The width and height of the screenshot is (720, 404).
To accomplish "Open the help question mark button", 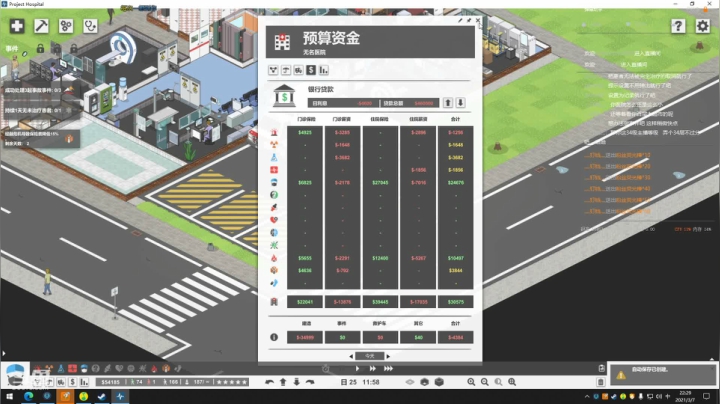I will point(678,26).
